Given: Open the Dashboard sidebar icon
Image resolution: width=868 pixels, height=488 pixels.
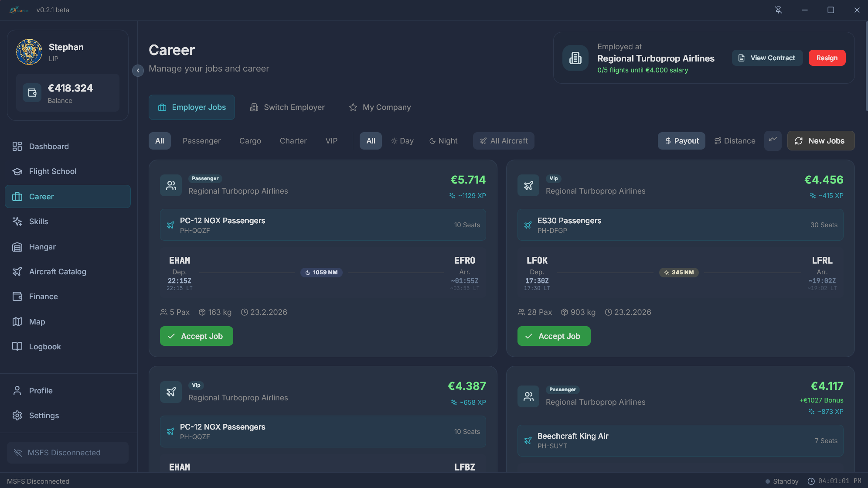Looking at the screenshot, I should pos(17,147).
